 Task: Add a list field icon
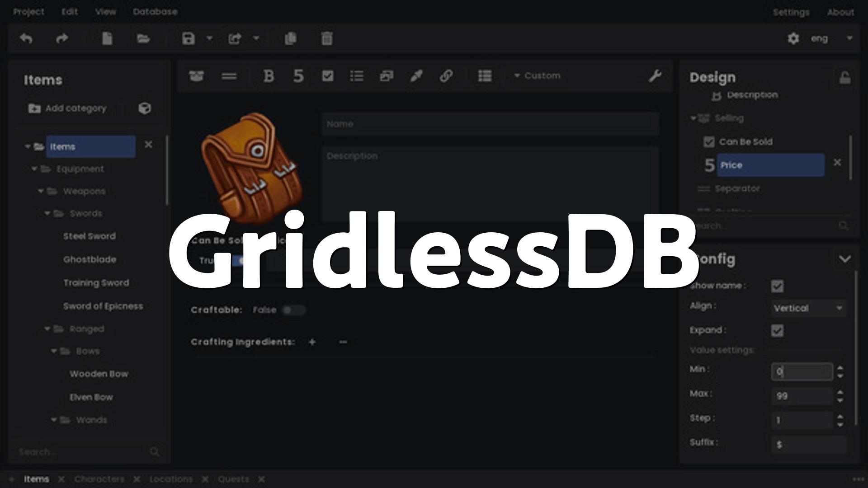357,76
